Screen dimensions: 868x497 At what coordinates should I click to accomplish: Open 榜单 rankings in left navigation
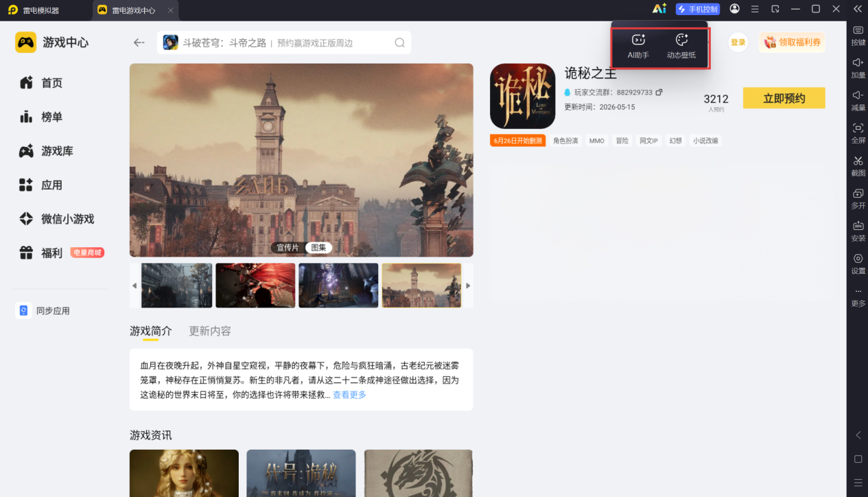[x=41, y=117]
